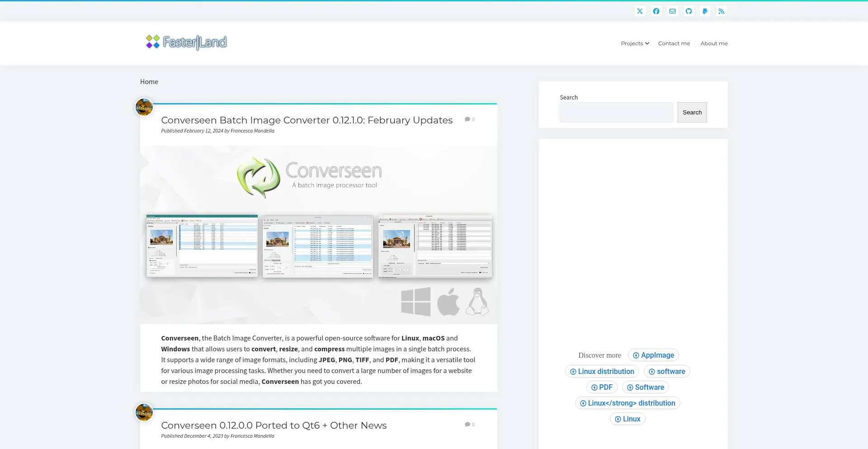Expand the Projects dropdown menu
Screen dimensions: 868x449
pos(635,43)
